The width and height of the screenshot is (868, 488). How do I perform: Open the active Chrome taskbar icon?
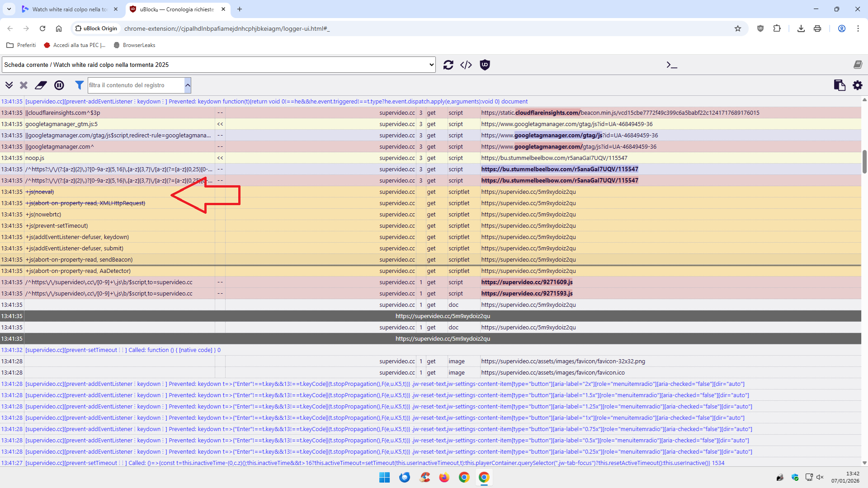484,477
